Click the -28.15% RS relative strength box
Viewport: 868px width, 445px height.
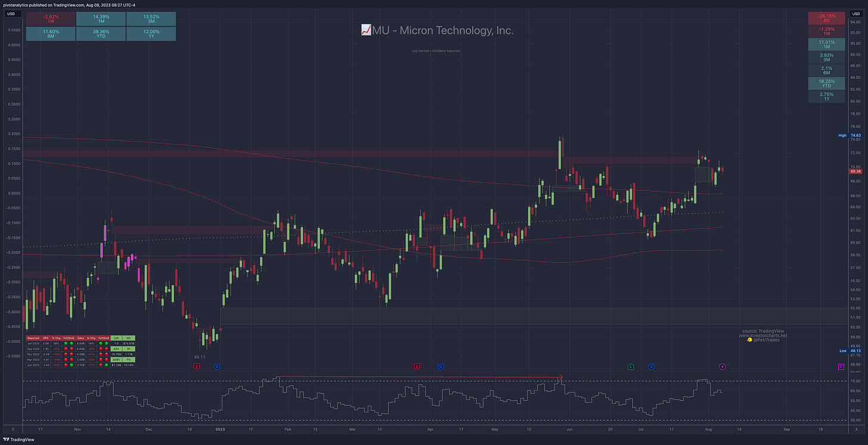pyautogui.click(x=826, y=18)
